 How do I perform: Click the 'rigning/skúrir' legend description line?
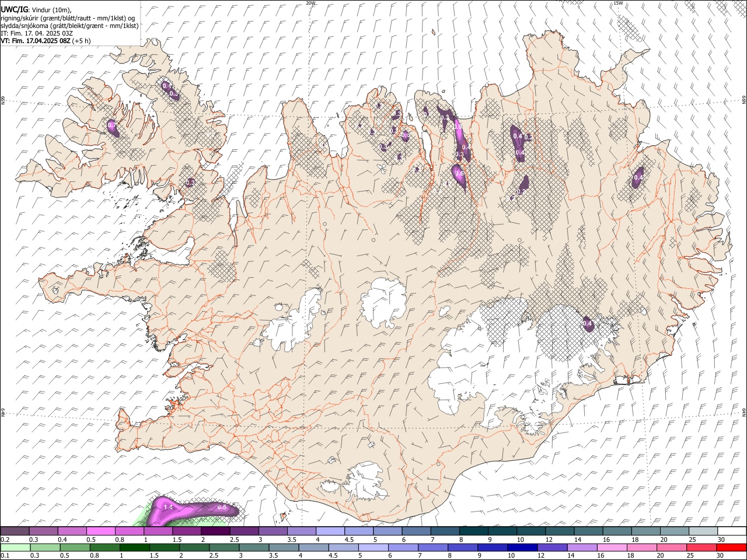pyautogui.click(x=68, y=18)
